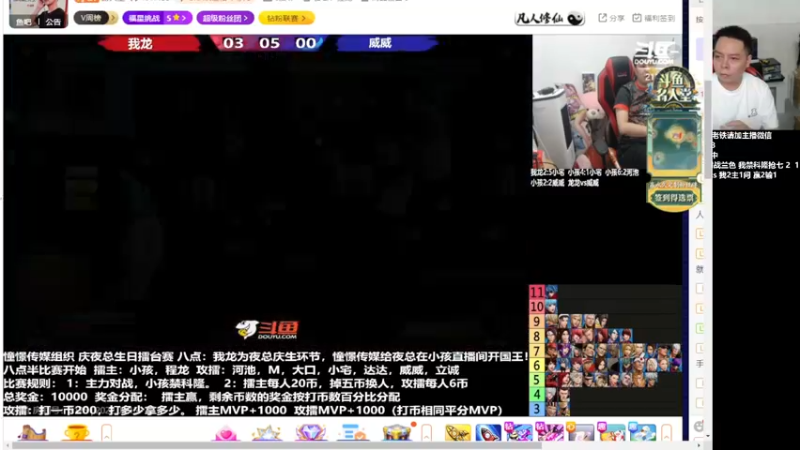Viewport: 800px width, 450px height.
Task: Click the tier 5 row label
Action: pyautogui.click(x=537, y=380)
